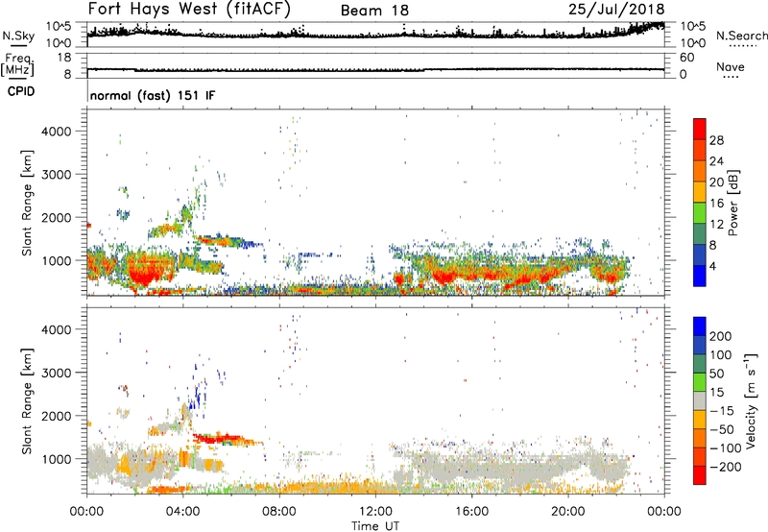The width and height of the screenshot is (768, 532).
Task: Click the 'N.Search' legend label
Action: [x=741, y=36]
